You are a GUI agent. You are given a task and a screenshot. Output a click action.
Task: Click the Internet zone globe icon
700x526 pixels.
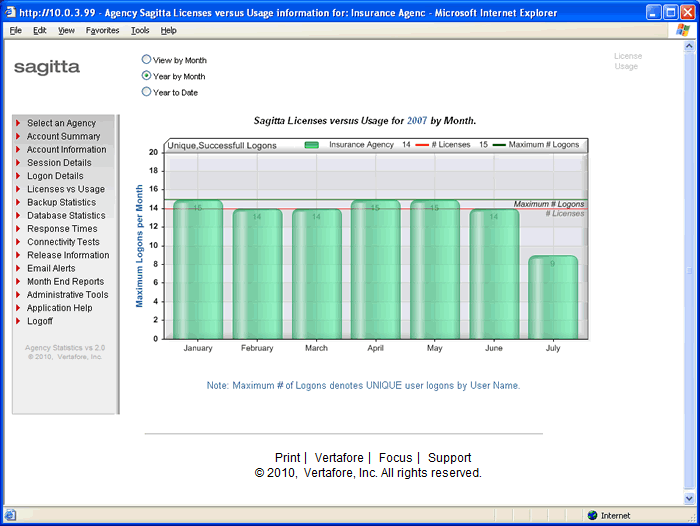(592, 515)
